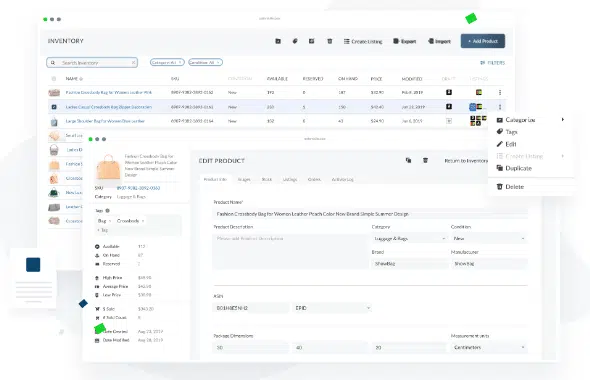The width and height of the screenshot is (590, 380).
Task: Switch to the Product Info tab
Action: [x=215, y=179]
